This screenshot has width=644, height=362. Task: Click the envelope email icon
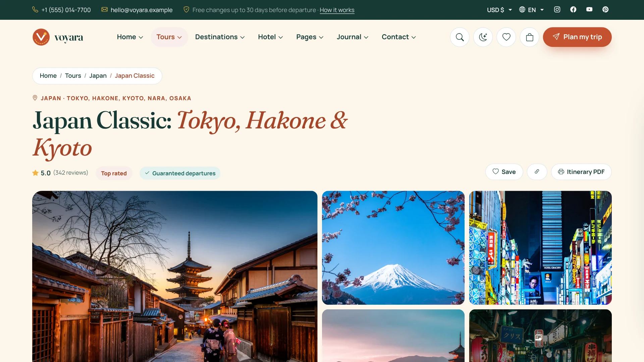[105, 10]
